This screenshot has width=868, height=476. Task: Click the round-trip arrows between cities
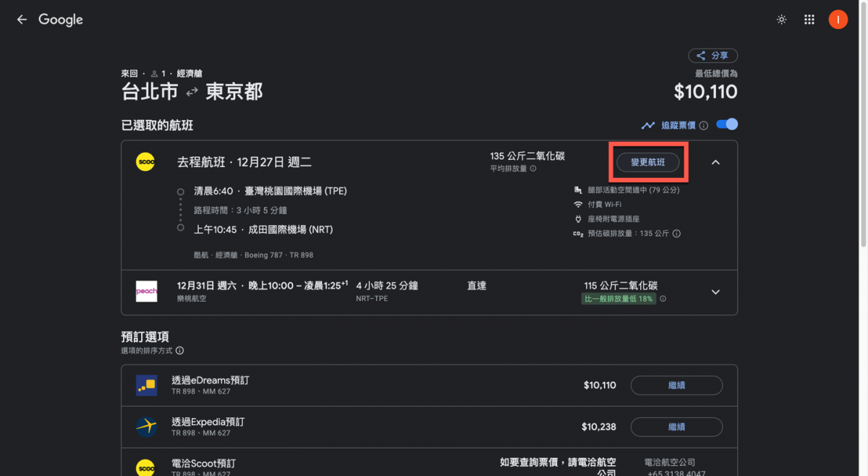pos(192,93)
